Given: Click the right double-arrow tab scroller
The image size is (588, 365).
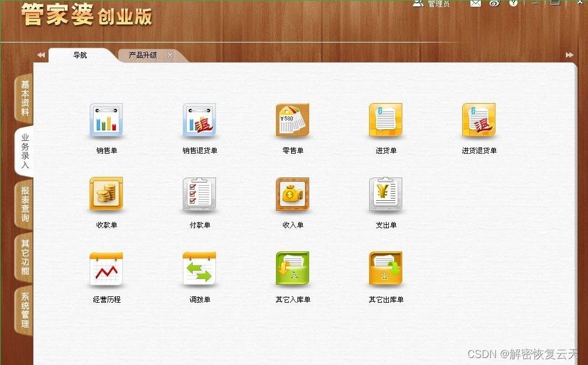Looking at the screenshot, I should 569,55.
